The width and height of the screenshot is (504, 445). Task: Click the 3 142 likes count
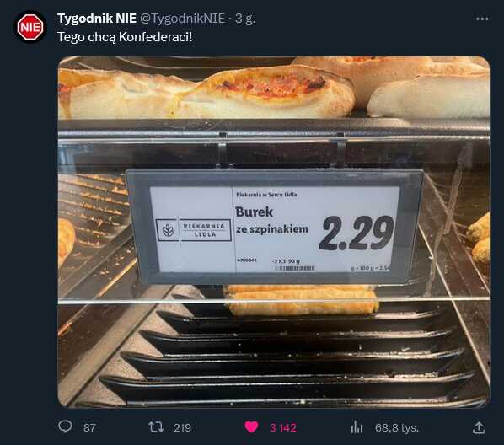283,427
